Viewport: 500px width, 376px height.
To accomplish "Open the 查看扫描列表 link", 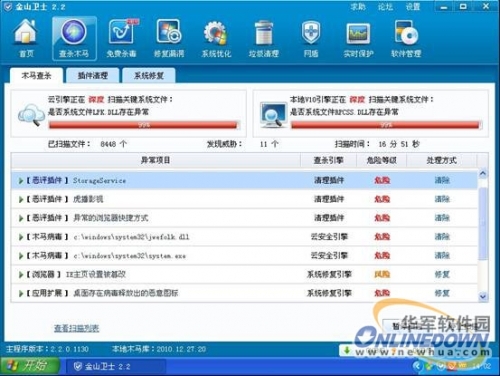I will (x=77, y=328).
